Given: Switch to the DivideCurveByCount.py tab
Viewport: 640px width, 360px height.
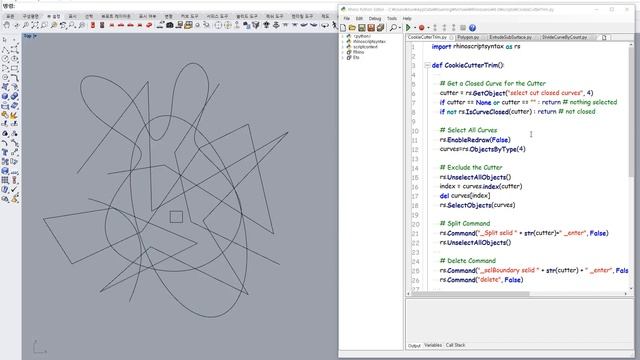Looking at the screenshot, I should pos(564,37).
